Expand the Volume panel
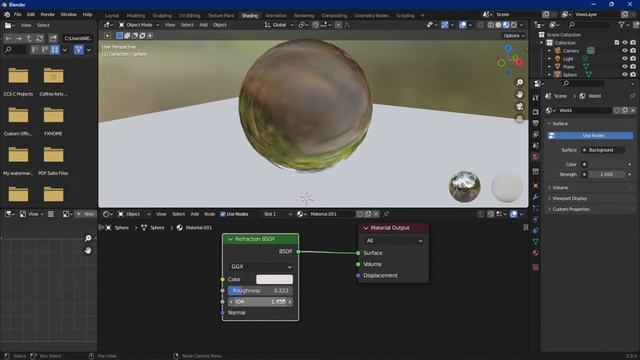This screenshot has width=640, height=360. point(560,187)
